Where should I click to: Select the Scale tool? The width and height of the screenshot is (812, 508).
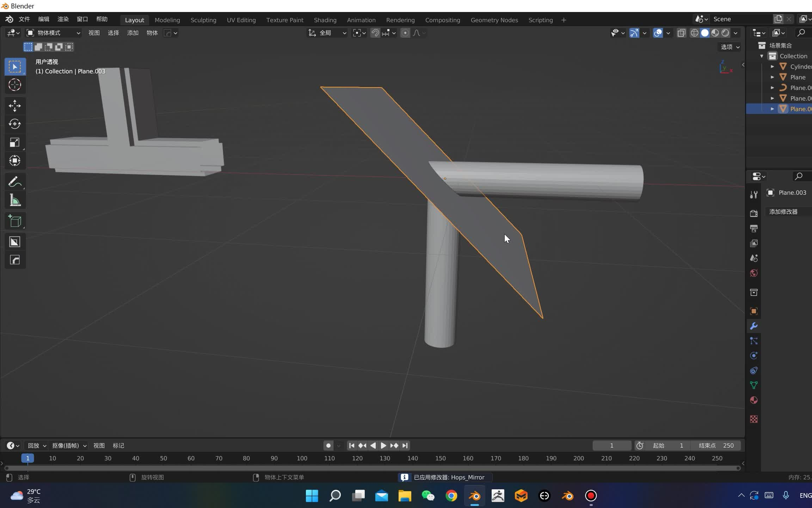pyautogui.click(x=15, y=142)
